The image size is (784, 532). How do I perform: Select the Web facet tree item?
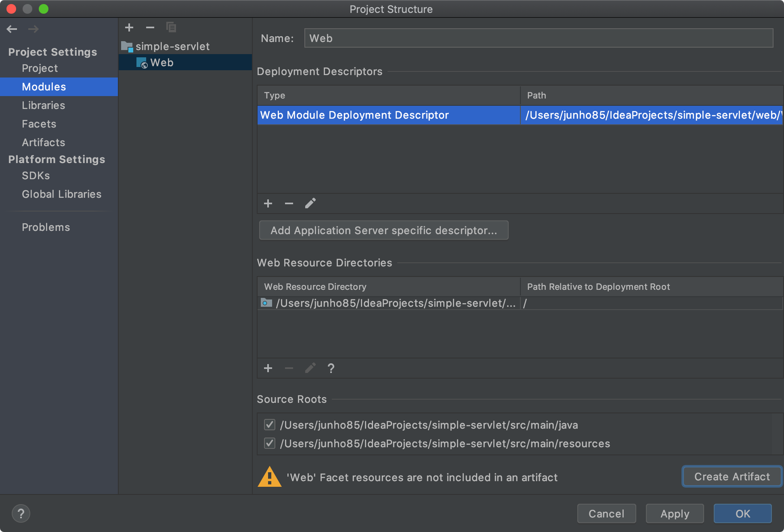click(x=162, y=63)
